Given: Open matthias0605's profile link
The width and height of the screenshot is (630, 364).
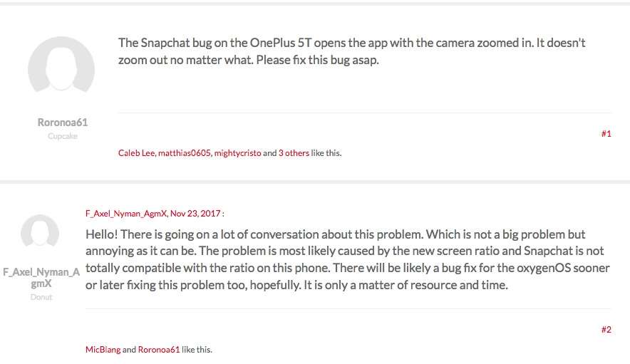Looking at the screenshot, I should pos(185,153).
